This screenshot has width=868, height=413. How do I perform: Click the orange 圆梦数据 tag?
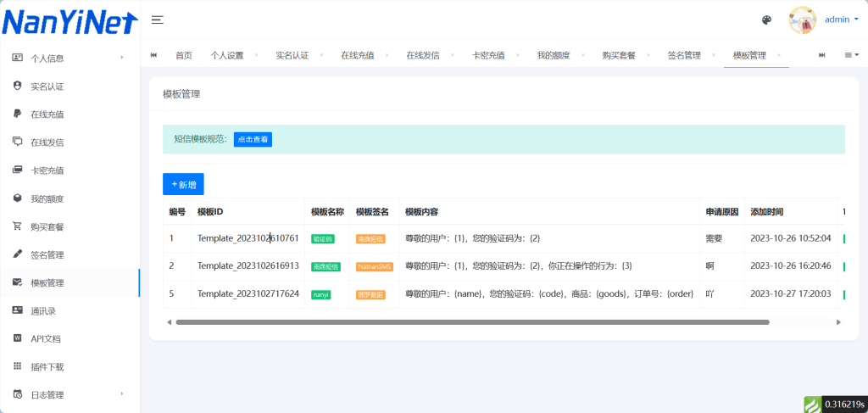click(371, 294)
